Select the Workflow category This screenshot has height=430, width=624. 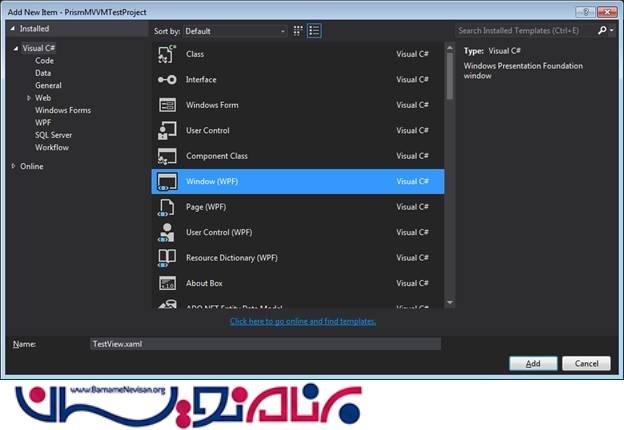click(x=52, y=148)
